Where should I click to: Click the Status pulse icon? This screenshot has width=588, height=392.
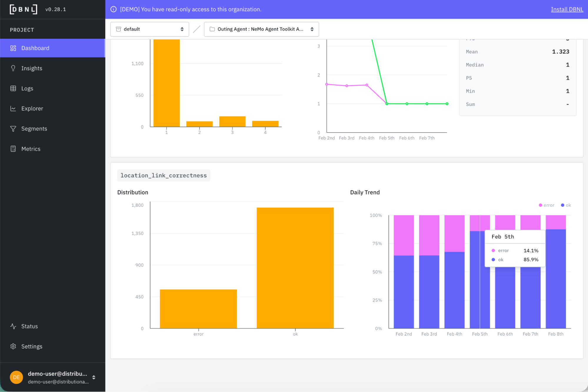tap(13, 326)
